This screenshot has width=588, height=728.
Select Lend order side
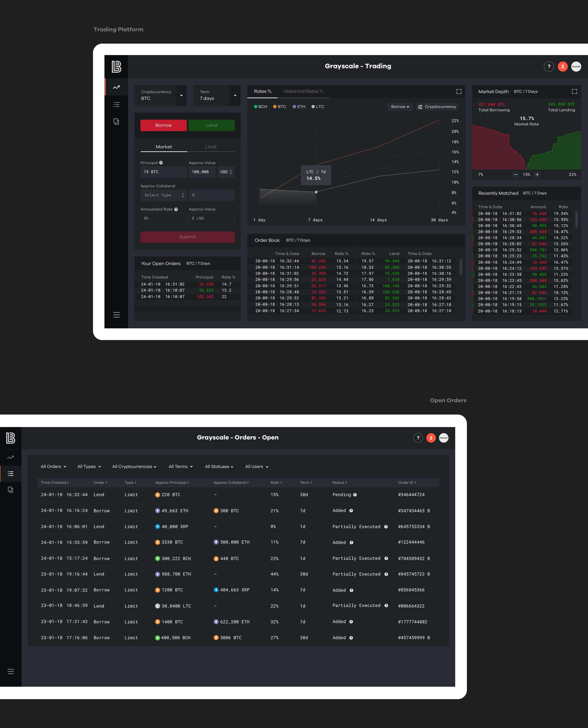pyautogui.click(x=211, y=125)
